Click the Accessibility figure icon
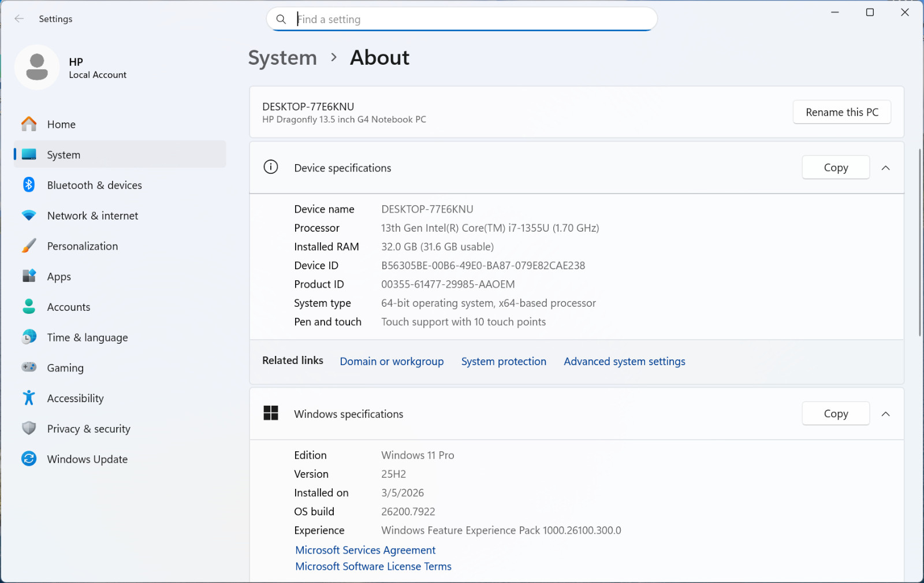The height and width of the screenshot is (583, 924). click(29, 398)
